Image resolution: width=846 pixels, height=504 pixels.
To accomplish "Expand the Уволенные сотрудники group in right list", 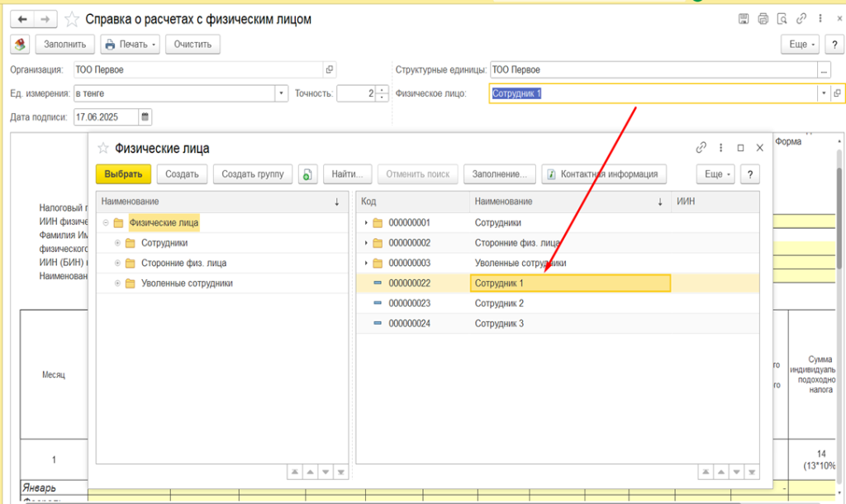I will pyautogui.click(x=366, y=263).
